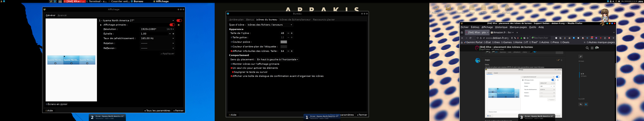Enable Montrer icônes sur l'affichage primaire
The width and height of the screenshot is (644, 121).
232,64
